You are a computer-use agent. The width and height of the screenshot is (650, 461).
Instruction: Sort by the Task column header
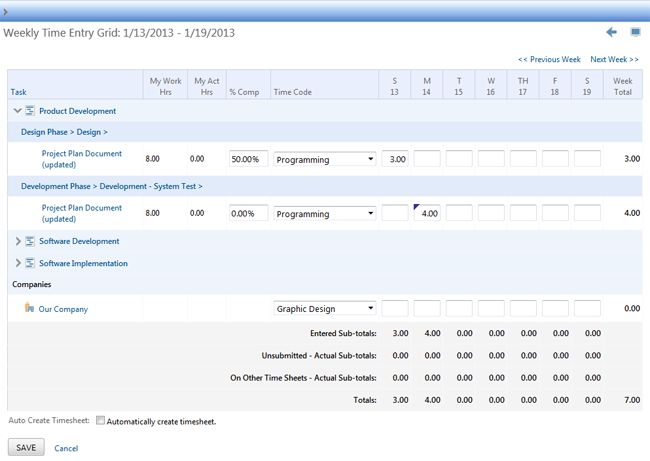click(x=18, y=92)
